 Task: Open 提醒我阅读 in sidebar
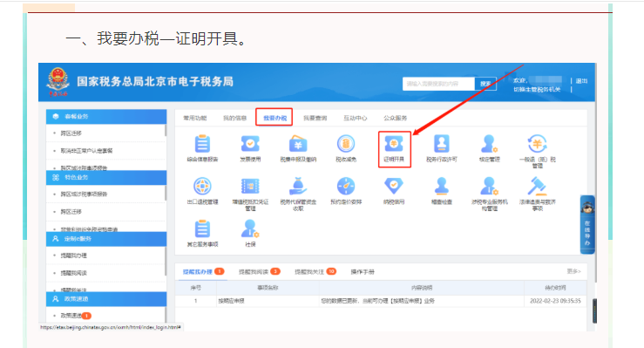tap(73, 273)
